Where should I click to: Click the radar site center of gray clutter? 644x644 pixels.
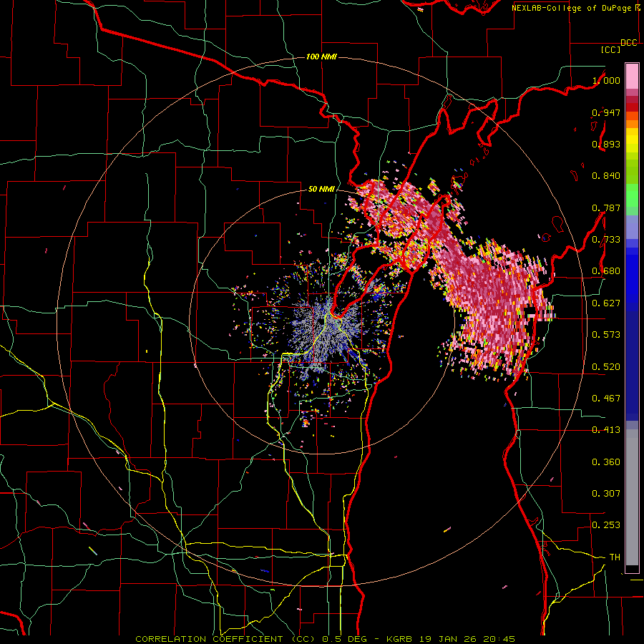click(320, 321)
